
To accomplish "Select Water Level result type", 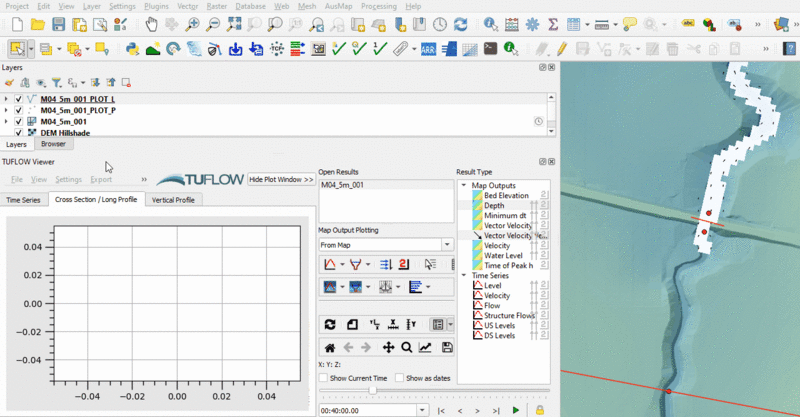I will 503,255.
